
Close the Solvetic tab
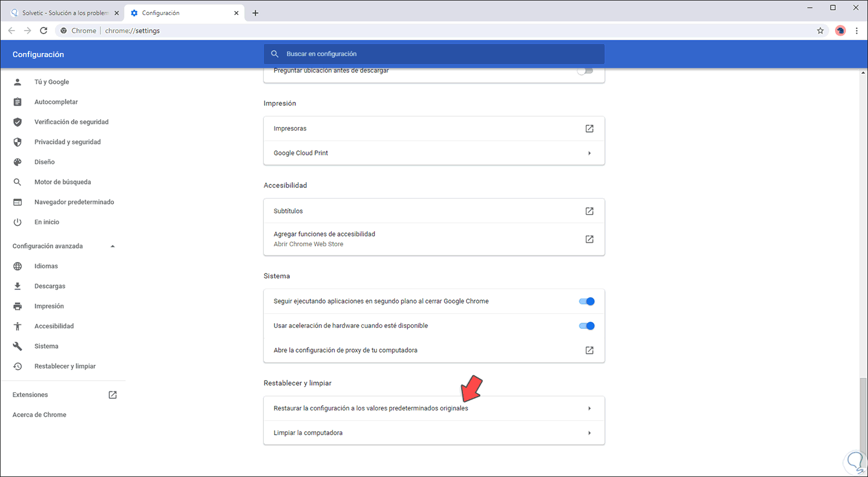[116, 13]
